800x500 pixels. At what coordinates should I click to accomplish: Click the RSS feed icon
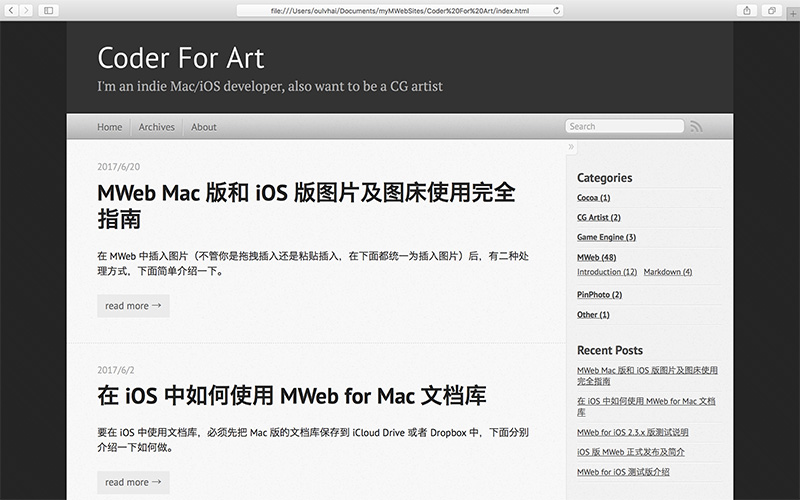click(x=696, y=127)
